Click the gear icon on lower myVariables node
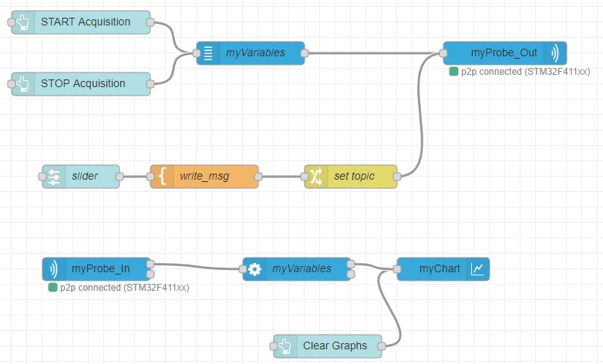Screen dimensions: 603x364 point(254,269)
